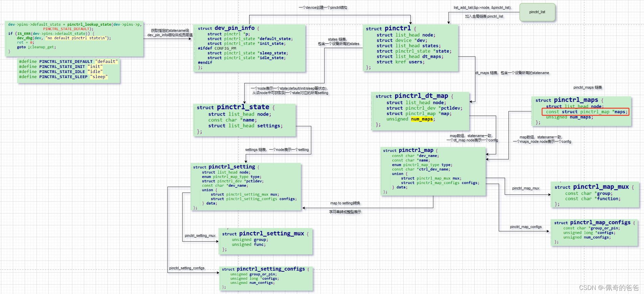
Task: Select 'struct pinctrl_dev *pctldev;' in pinctrl_setting
Action: click(233, 181)
